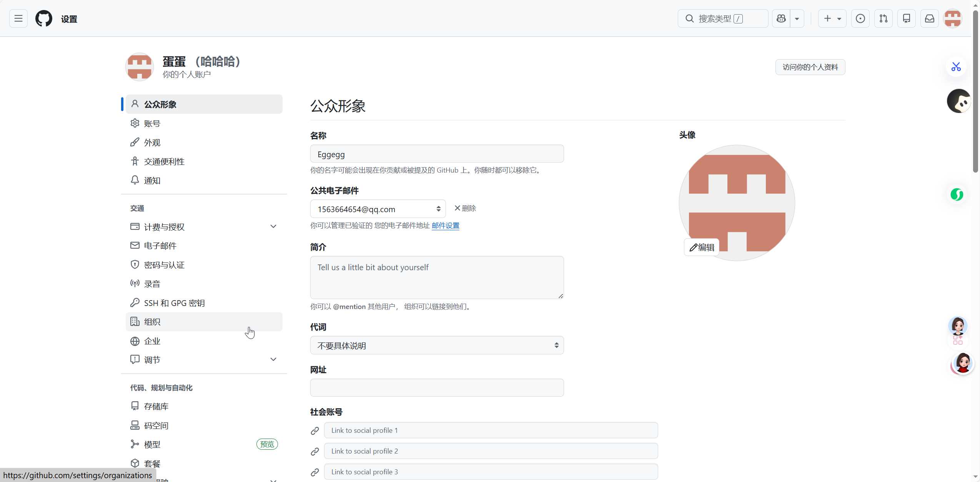980x482 pixels.
Task: Open the hamburger navigation menu
Action: (x=18, y=18)
